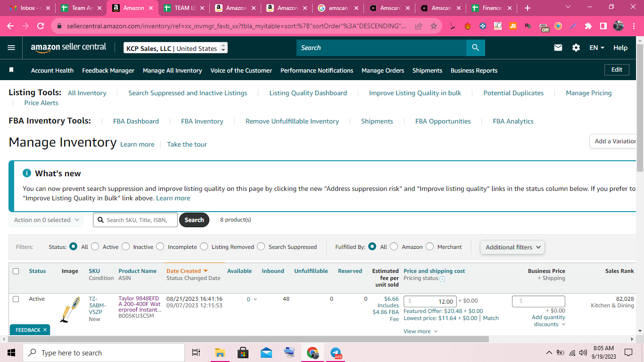Open the KCP Sales, LLC account switcher dropdown
Image resolution: width=644 pixels, height=362 pixels.
(x=175, y=48)
